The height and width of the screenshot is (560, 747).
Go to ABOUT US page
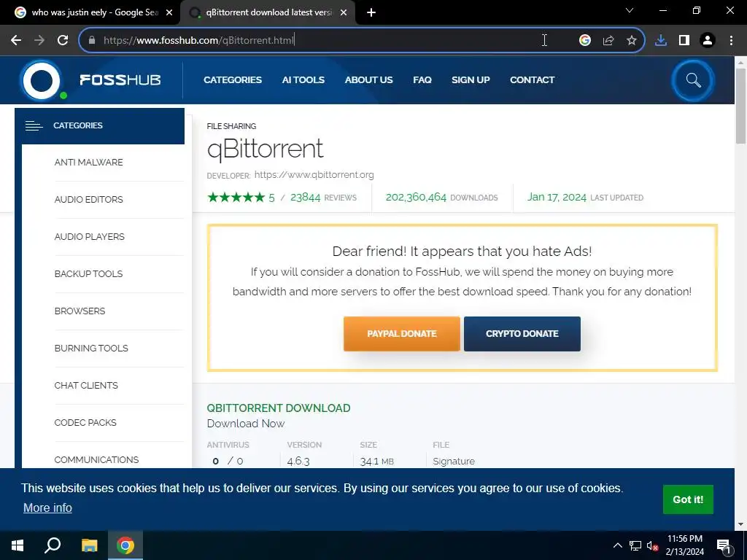pyautogui.click(x=368, y=80)
